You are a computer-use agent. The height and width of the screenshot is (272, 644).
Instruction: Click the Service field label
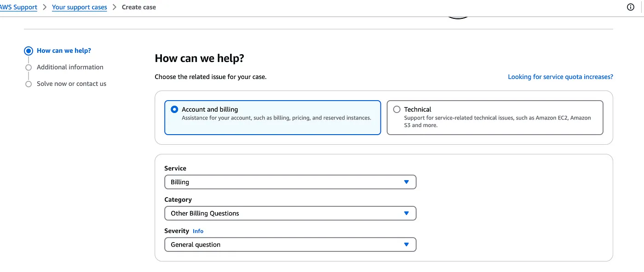(175, 168)
